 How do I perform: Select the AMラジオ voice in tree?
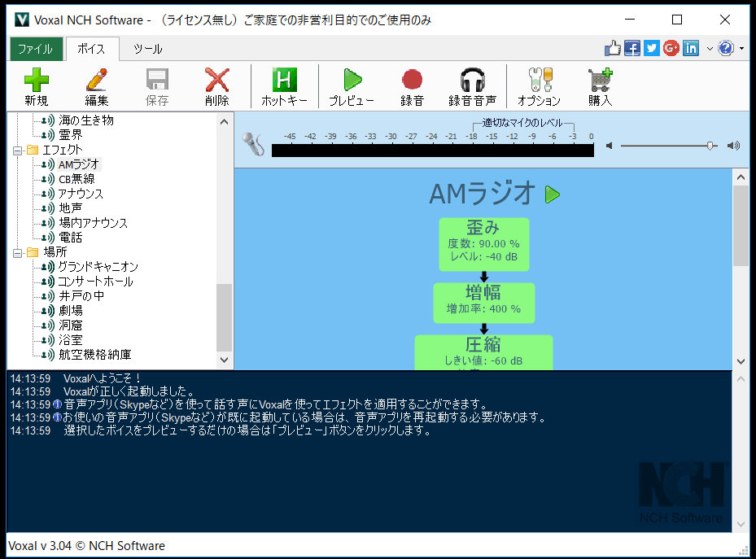79,164
